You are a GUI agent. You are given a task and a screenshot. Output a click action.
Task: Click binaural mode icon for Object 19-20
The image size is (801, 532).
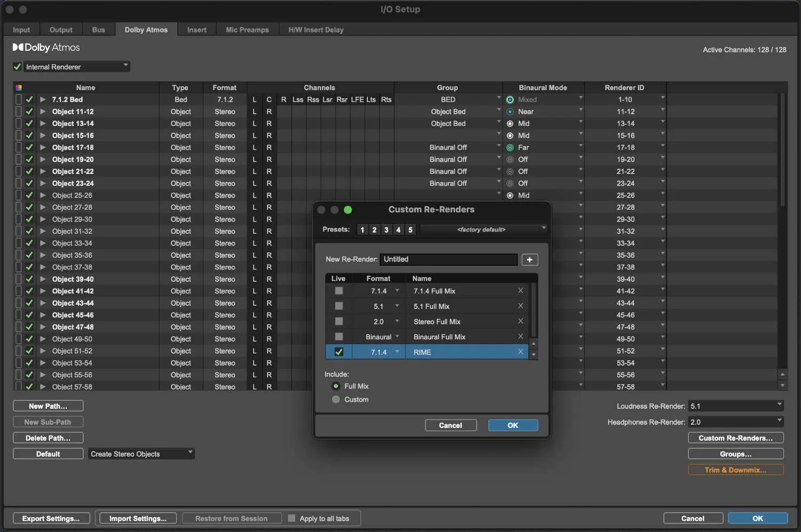(510, 160)
